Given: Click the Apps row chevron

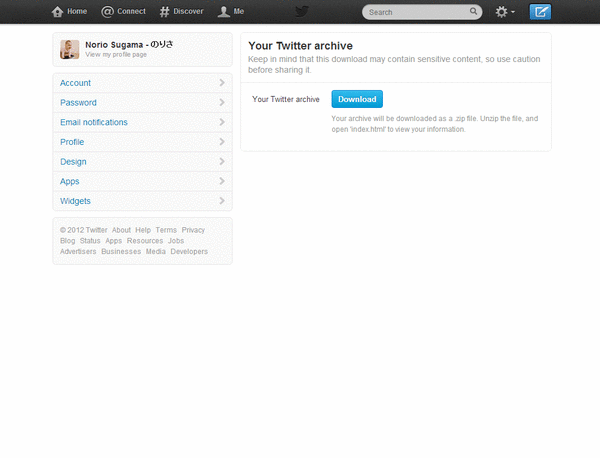Looking at the screenshot, I should tap(222, 181).
